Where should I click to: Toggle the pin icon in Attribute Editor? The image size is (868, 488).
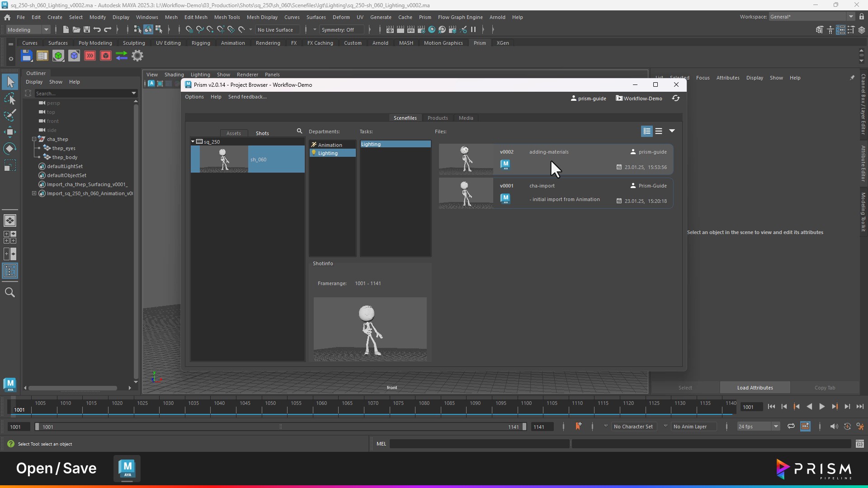(852, 78)
